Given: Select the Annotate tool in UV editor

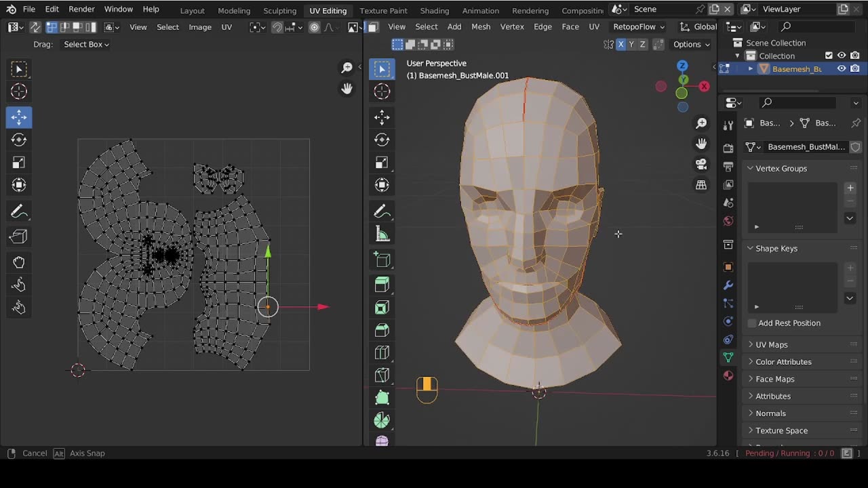Looking at the screenshot, I should point(19,212).
